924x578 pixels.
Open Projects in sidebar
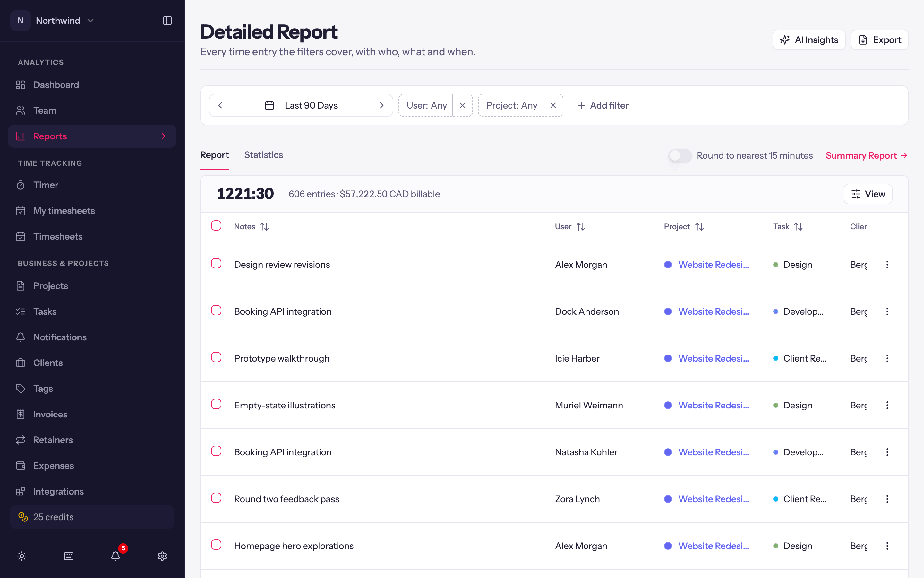tap(92, 286)
